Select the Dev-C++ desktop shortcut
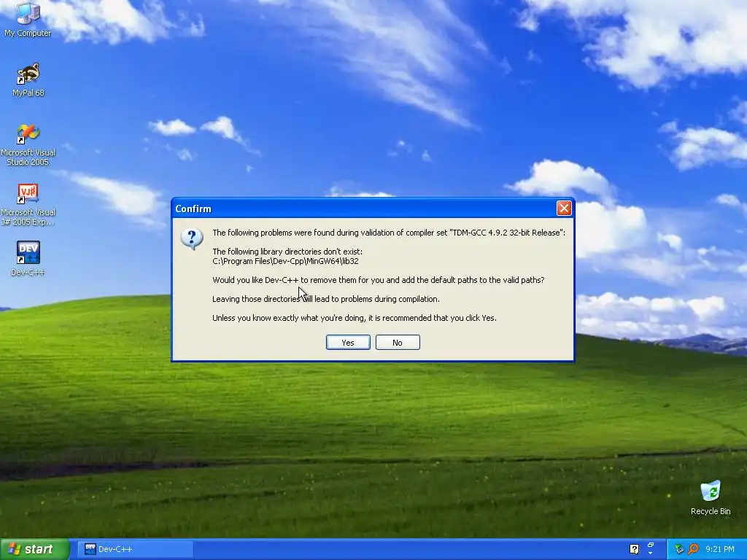 tap(28, 259)
